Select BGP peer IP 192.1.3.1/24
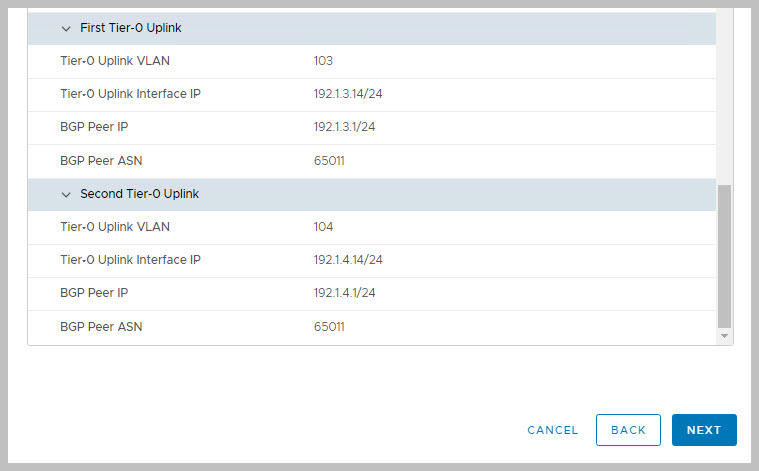 point(344,127)
